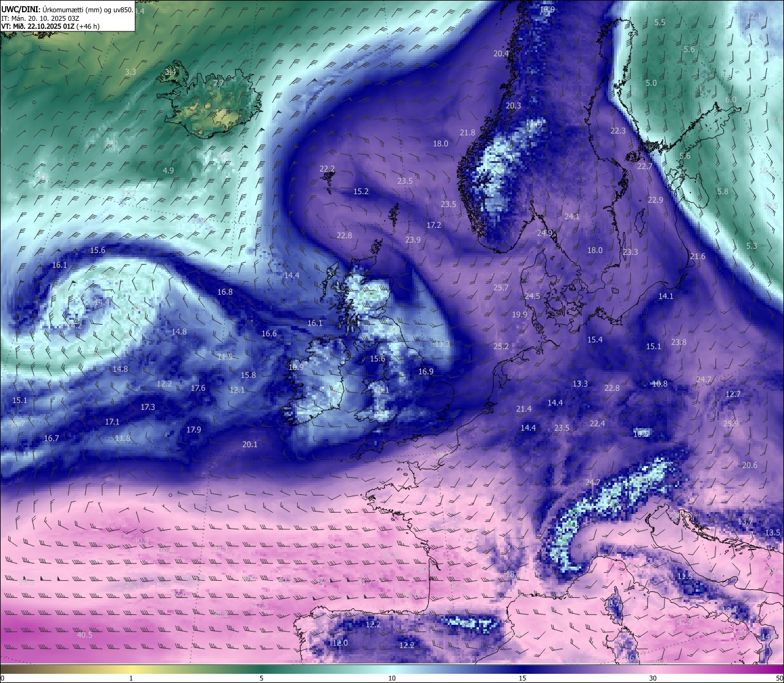784x683 pixels.
Task: Click the 21.8 value label
Action: [x=467, y=133]
